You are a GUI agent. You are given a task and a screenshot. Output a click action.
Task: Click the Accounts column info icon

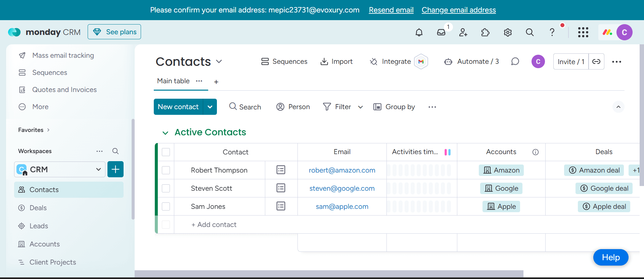point(535,152)
